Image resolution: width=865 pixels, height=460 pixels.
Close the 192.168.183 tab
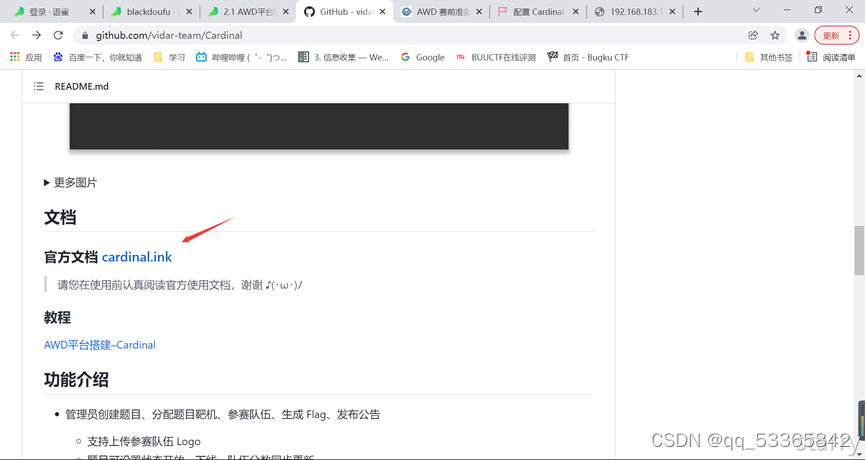pyautogui.click(x=672, y=12)
